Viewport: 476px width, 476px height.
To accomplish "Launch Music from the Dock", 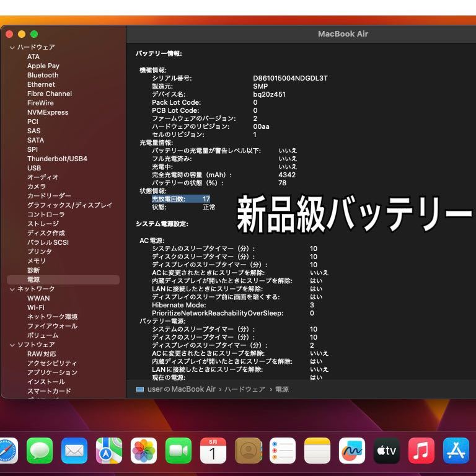I will [421, 451].
